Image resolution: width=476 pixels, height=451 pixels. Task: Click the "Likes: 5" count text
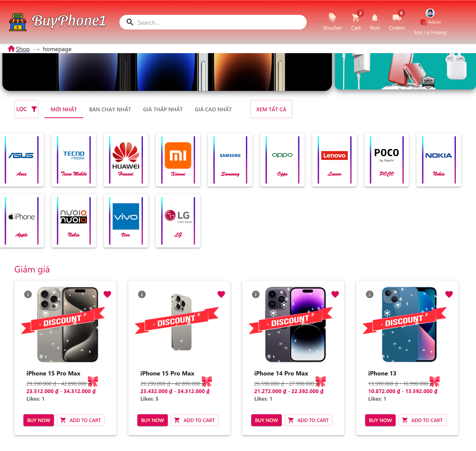coord(149,399)
